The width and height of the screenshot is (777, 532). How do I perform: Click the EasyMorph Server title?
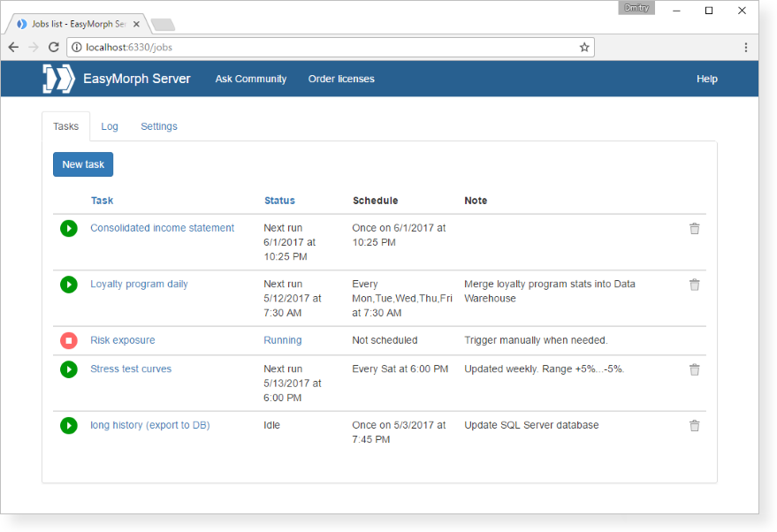click(137, 79)
